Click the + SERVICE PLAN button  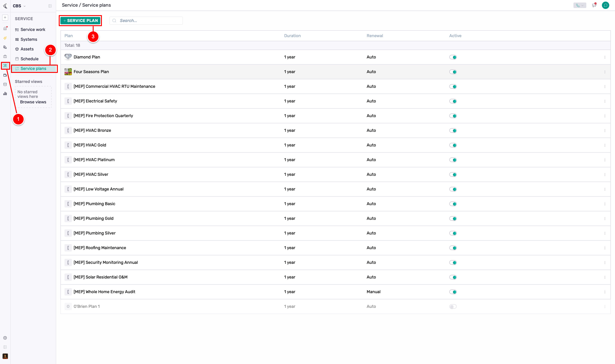point(80,21)
